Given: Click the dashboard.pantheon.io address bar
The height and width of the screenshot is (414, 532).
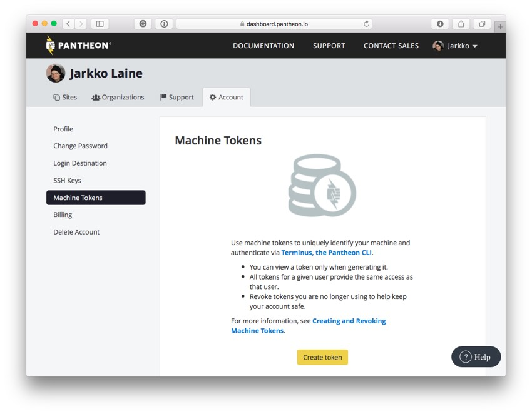Looking at the screenshot, I should pyautogui.click(x=274, y=24).
